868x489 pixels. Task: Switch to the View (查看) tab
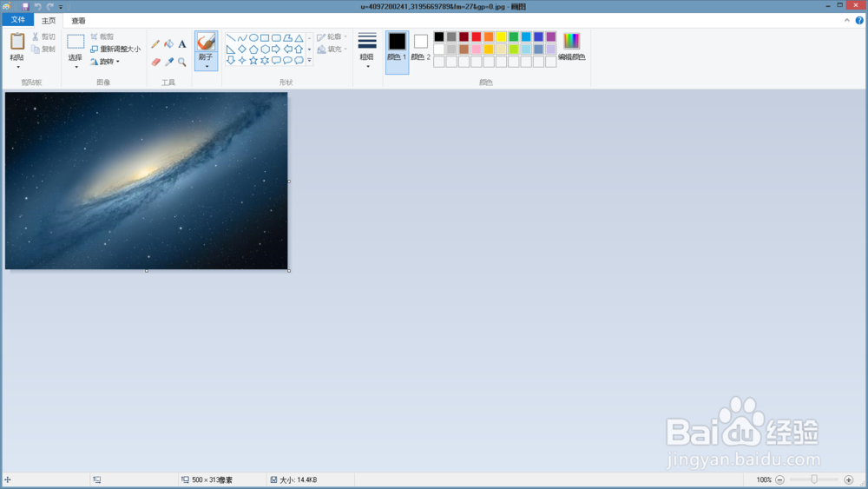tap(79, 21)
